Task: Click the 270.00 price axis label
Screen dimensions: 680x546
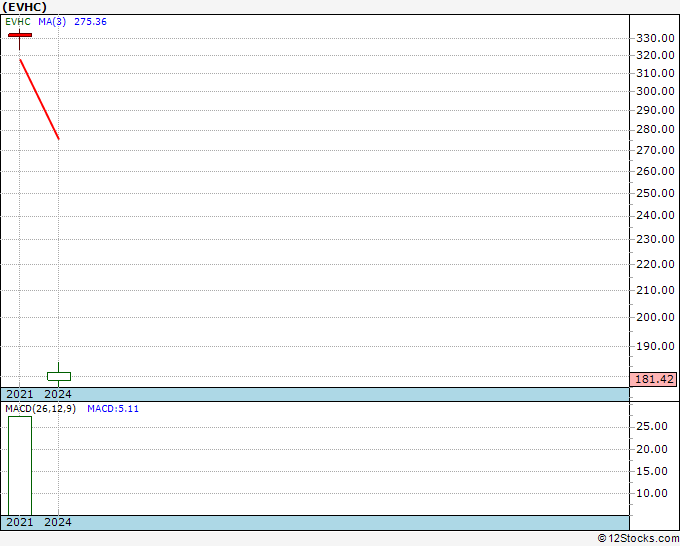Action: click(x=655, y=150)
